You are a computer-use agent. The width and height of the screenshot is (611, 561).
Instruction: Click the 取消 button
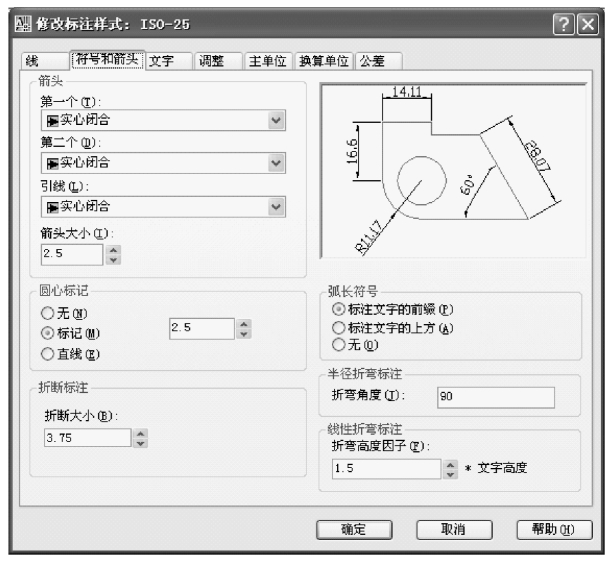(x=454, y=529)
